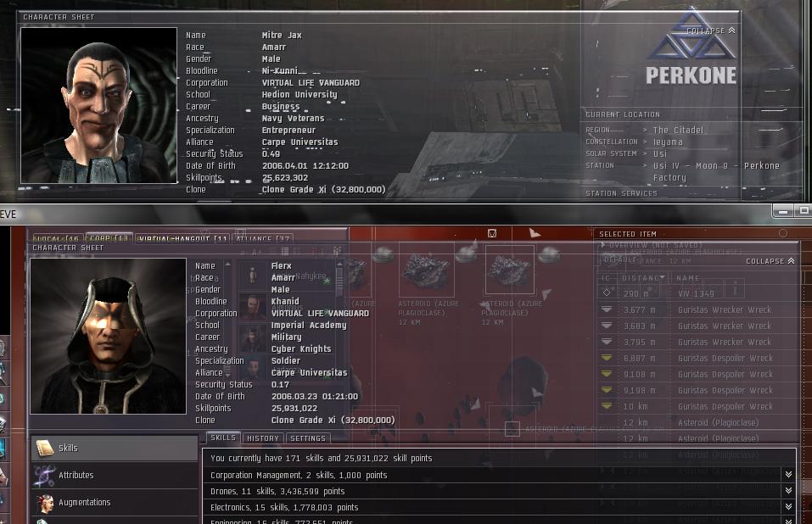Image resolution: width=812 pixels, height=524 pixels.
Task: Switch to the Local chat channel tab
Action: (x=56, y=238)
